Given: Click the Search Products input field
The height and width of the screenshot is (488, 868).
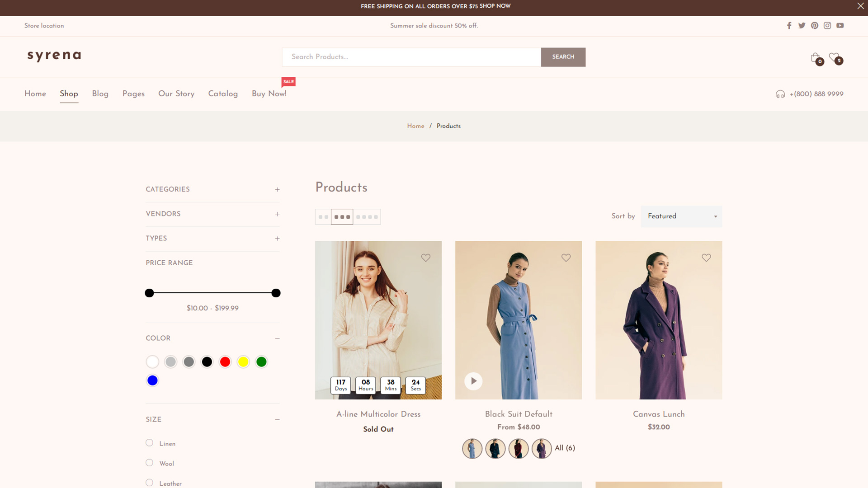Looking at the screenshot, I should 411,57.
